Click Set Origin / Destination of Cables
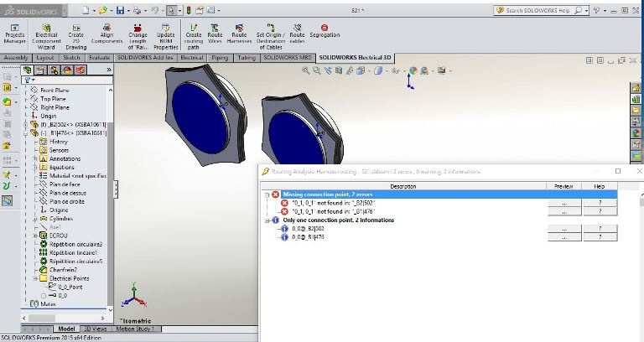The width and height of the screenshot is (644, 342). 271,37
